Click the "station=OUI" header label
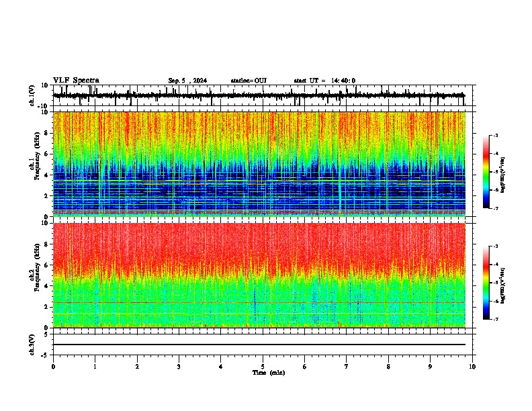Viewport: 532px width, 411px height. (x=249, y=81)
